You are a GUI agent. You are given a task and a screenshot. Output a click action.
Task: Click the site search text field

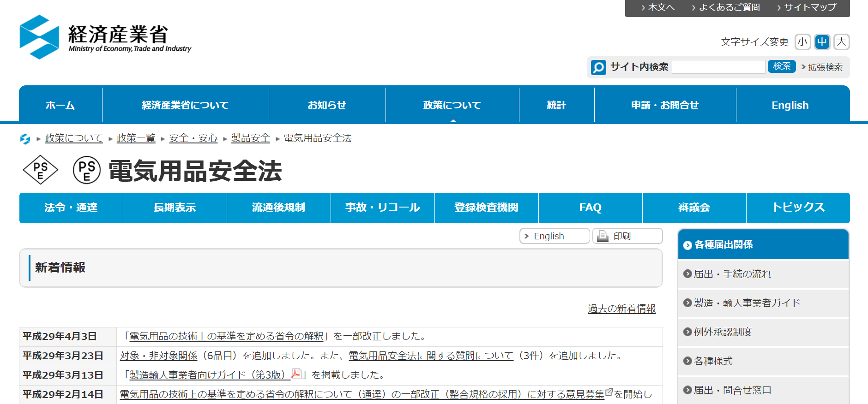coord(718,67)
